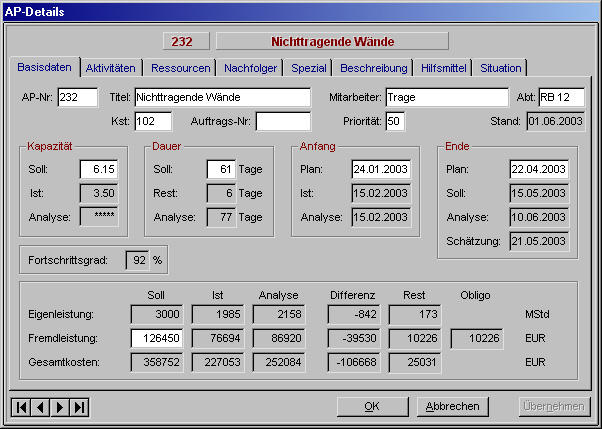
Task: Show the Beschreibung tab
Action: point(374,68)
